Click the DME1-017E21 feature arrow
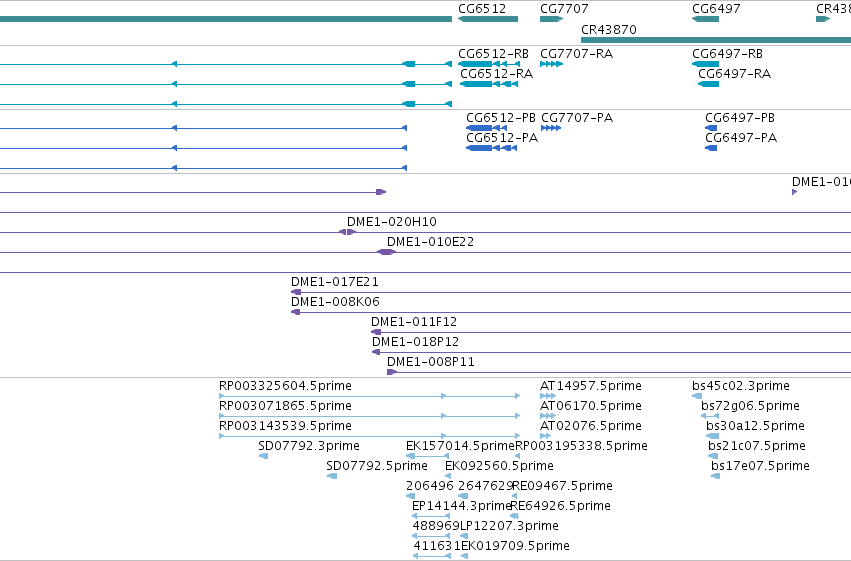This screenshot has height=561, width=851. click(x=296, y=292)
